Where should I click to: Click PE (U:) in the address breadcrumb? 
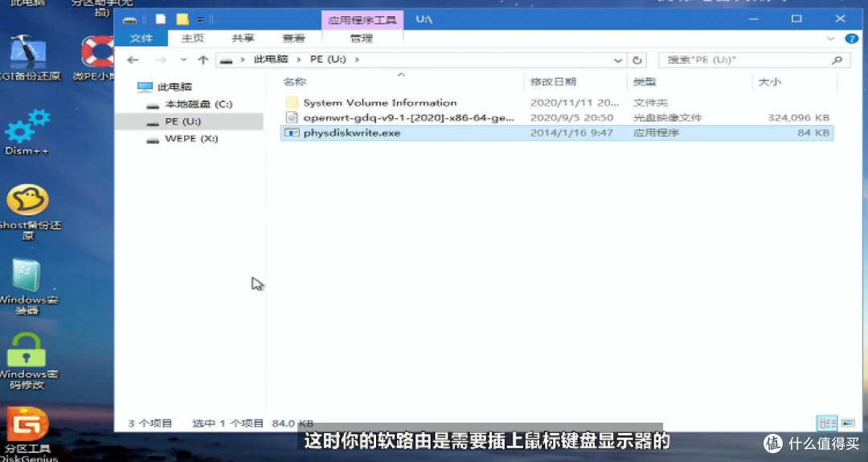click(328, 59)
